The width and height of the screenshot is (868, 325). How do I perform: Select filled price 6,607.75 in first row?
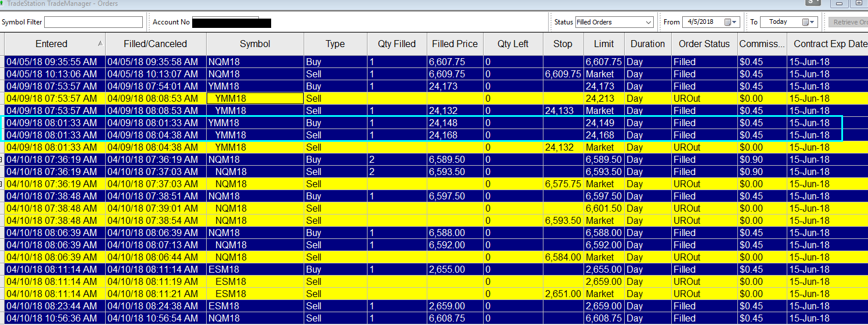[455, 62]
